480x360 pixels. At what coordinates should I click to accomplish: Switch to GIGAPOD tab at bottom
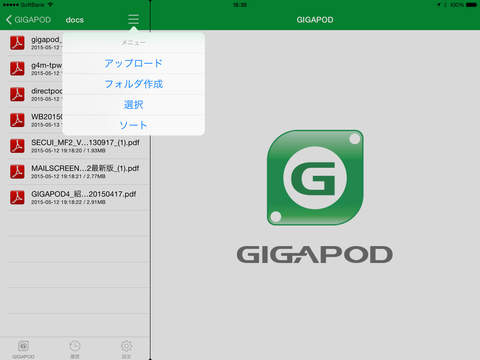pyautogui.click(x=23, y=349)
